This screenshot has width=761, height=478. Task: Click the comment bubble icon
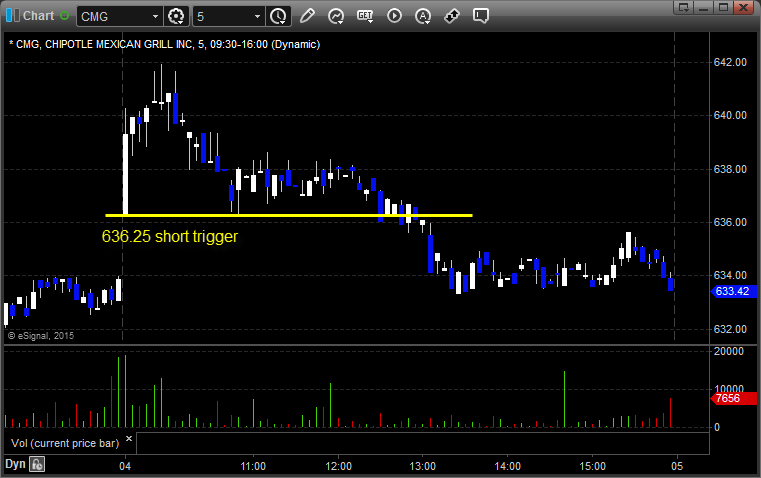coord(480,16)
